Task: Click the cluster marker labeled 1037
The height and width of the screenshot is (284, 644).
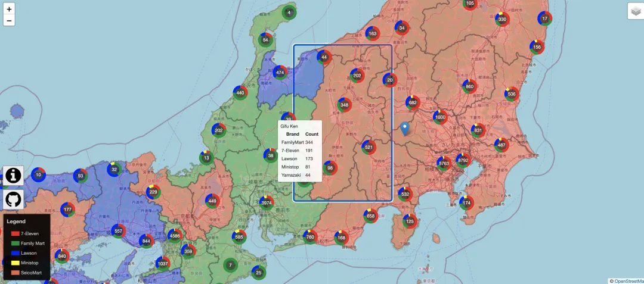Action: pos(163,263)
